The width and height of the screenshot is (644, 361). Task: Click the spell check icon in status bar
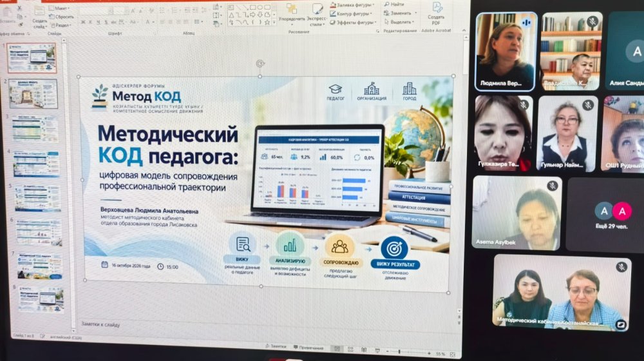42,337
